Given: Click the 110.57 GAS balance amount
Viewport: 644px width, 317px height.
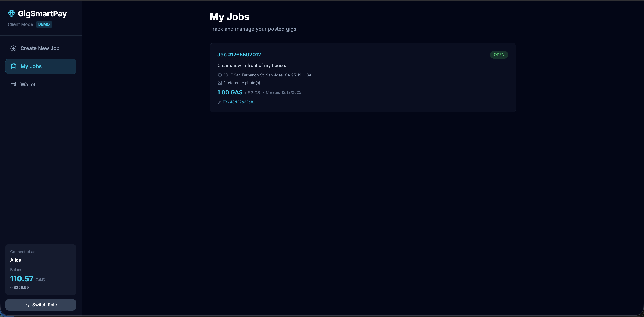Looking at the screenshot, I should click(22, 278).
